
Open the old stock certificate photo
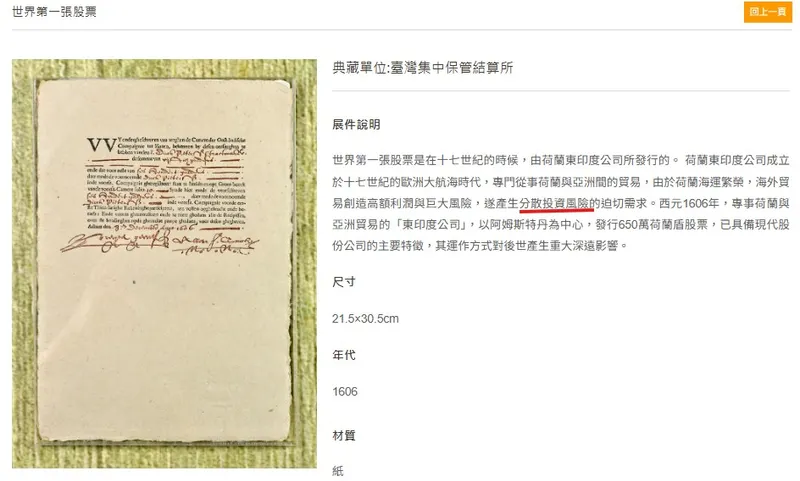coord(164,264)
